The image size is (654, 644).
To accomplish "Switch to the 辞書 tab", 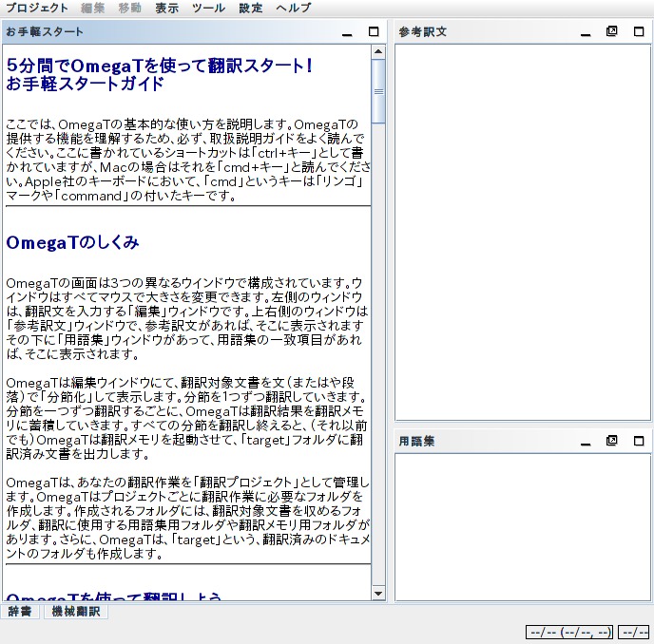I will click(20, 612).
